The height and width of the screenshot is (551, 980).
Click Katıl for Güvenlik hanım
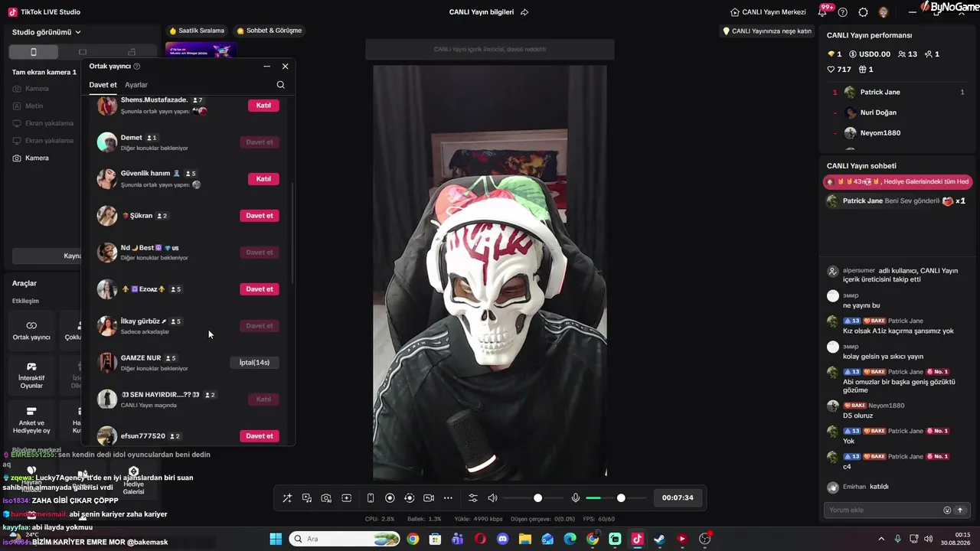(x=263, y=179)
